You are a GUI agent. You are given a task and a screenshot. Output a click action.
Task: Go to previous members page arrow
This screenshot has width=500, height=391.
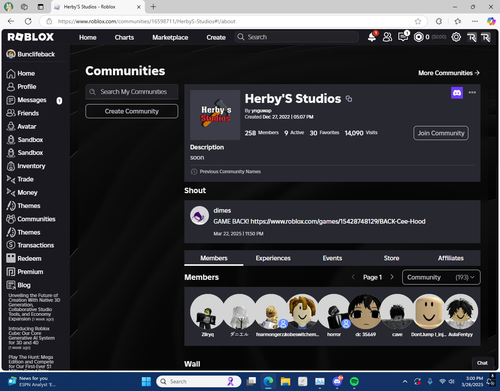click(x=353, y=277)
